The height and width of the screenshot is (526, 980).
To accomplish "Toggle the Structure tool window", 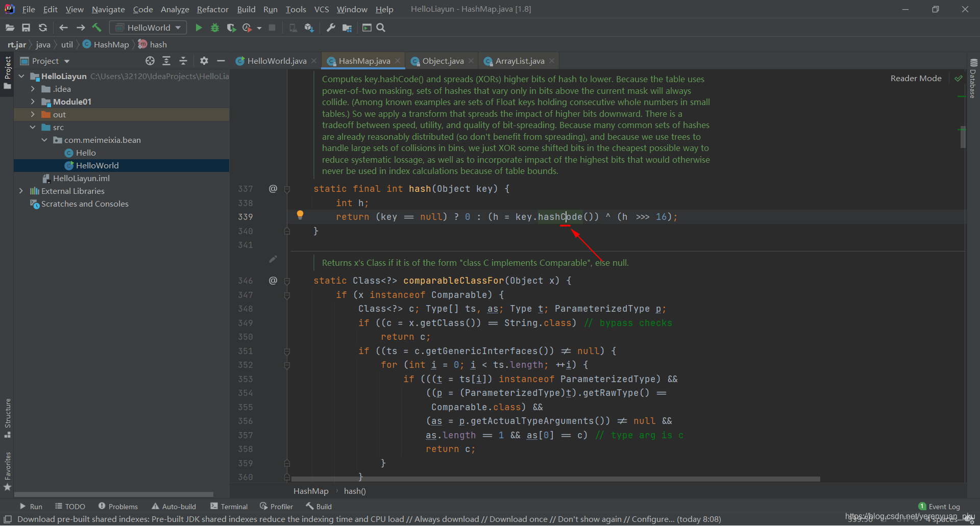I will click(x=7, y=418).
